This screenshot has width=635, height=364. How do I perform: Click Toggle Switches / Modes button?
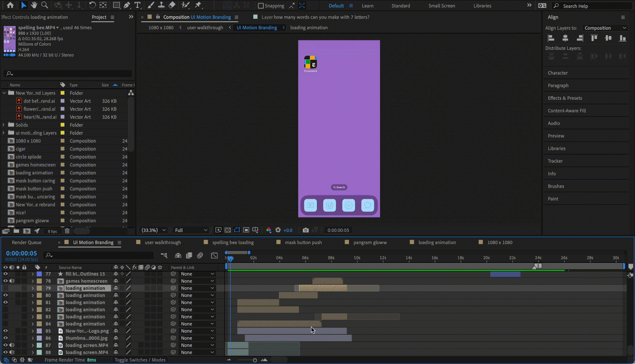click(x=140, y=360)
